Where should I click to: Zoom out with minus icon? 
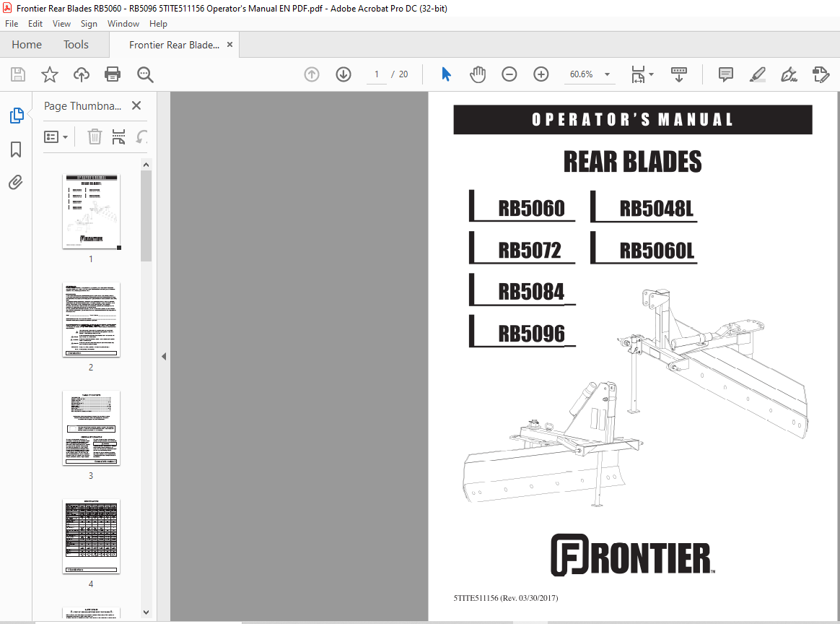click(509, 74)
